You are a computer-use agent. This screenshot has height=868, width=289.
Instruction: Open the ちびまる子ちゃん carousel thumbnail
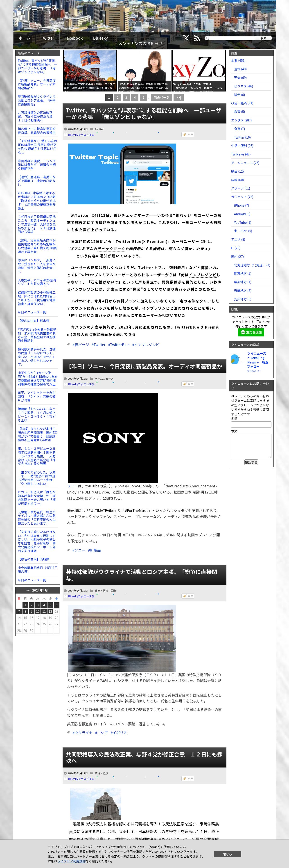coord(144,71)
